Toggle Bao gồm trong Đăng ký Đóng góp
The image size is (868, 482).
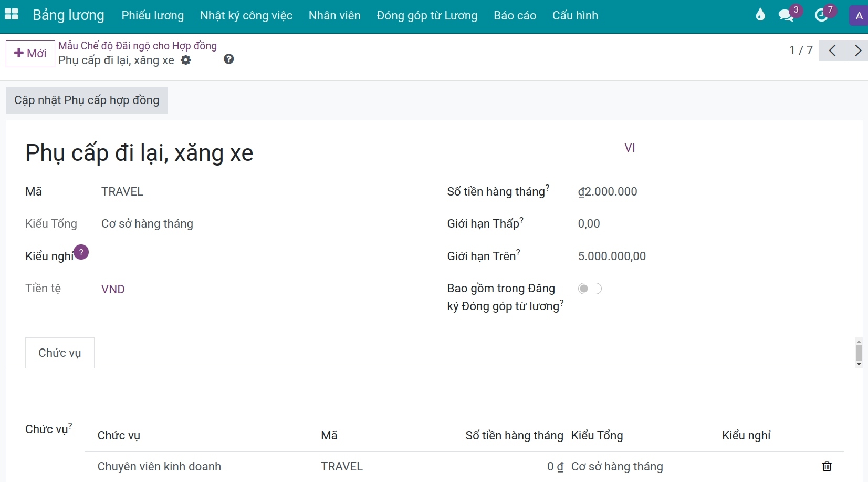coord(590,289)
